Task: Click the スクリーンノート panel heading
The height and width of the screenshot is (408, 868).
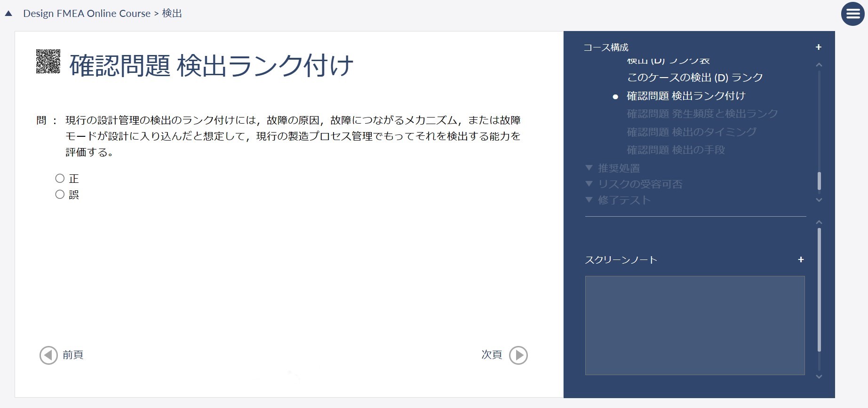Action: 621,260
